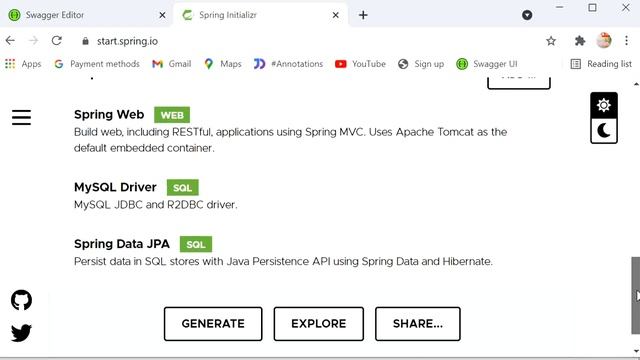Open the YouTube bookmark

point(360,64)
